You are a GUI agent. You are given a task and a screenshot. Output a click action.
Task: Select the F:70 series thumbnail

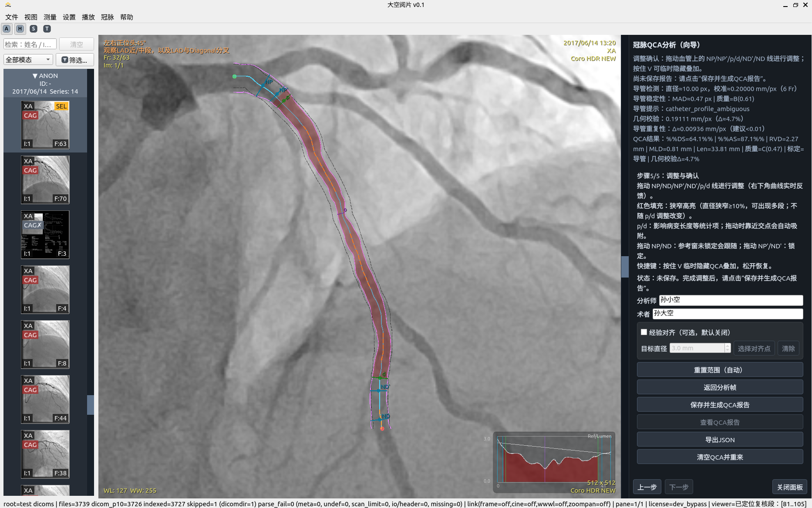point(45,179)
